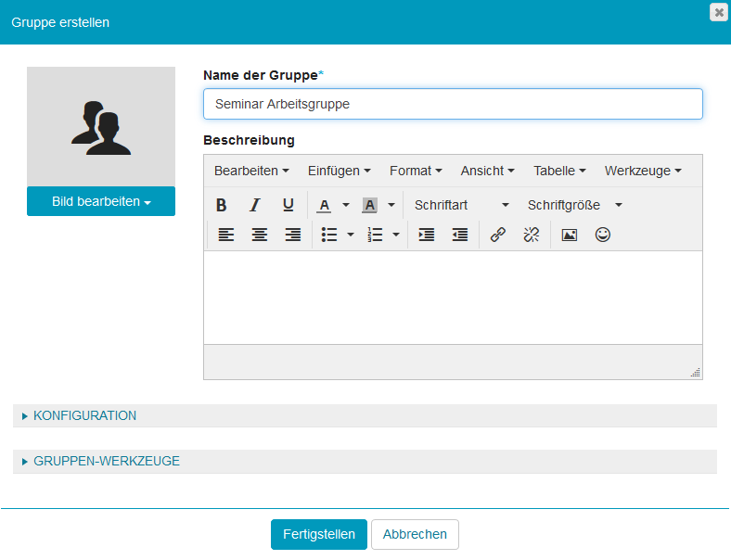Click the Fertigstellen button
This screenshot has height=560, width=731.
tap(318, 534)
